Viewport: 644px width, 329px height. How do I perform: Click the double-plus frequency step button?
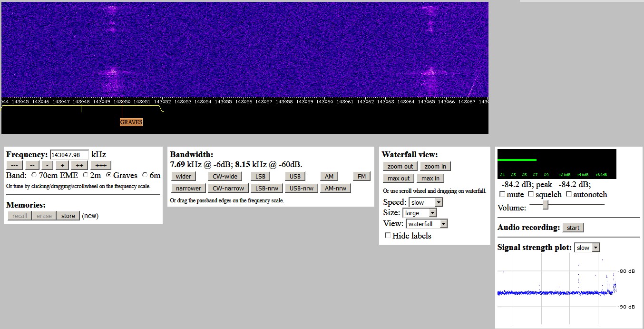[x=79, y=165]
